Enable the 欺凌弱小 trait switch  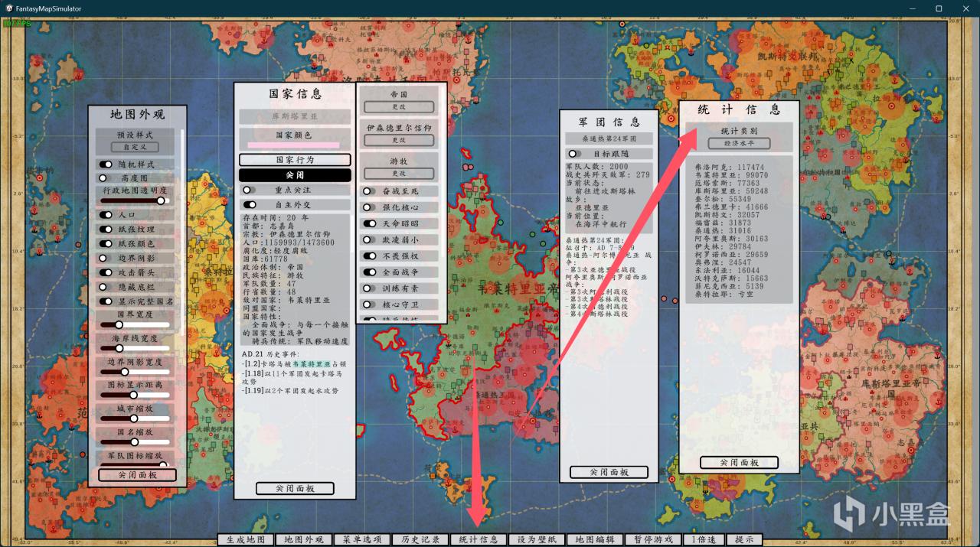[369, 239]
